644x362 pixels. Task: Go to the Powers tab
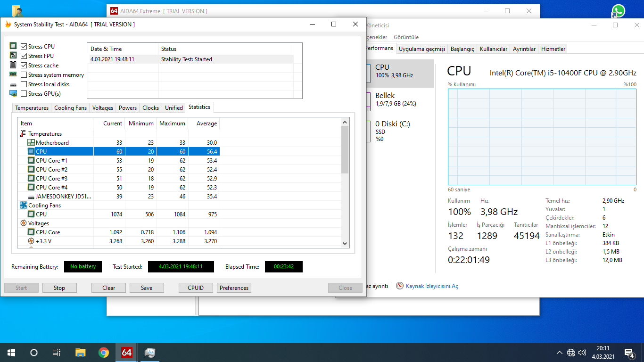pos(128,108)
